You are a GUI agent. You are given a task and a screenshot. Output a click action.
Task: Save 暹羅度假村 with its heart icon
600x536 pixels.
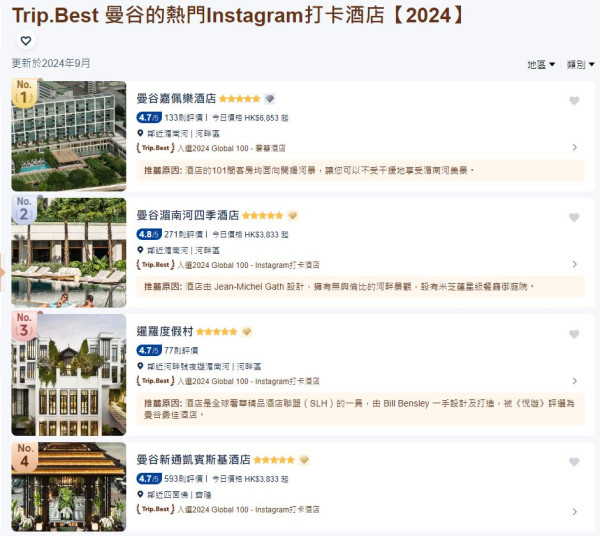[x=574, y=334]
